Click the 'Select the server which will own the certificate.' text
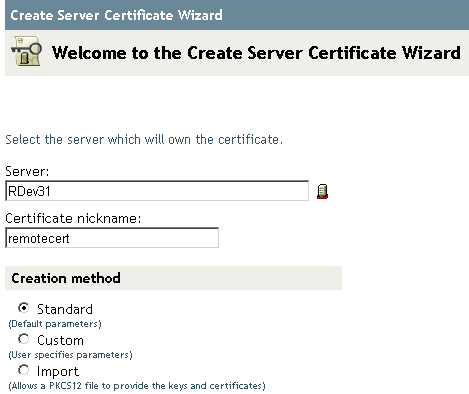This screenshot has height=394, width=469. point(144,139)
